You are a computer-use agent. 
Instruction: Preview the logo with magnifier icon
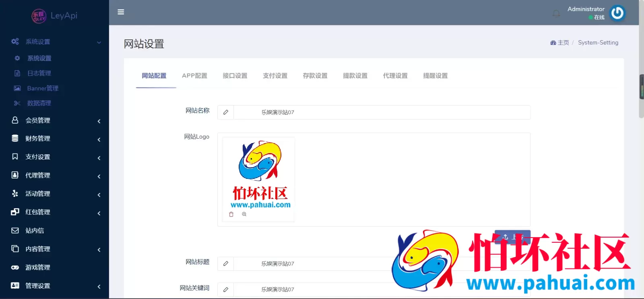tap(244, 214)
